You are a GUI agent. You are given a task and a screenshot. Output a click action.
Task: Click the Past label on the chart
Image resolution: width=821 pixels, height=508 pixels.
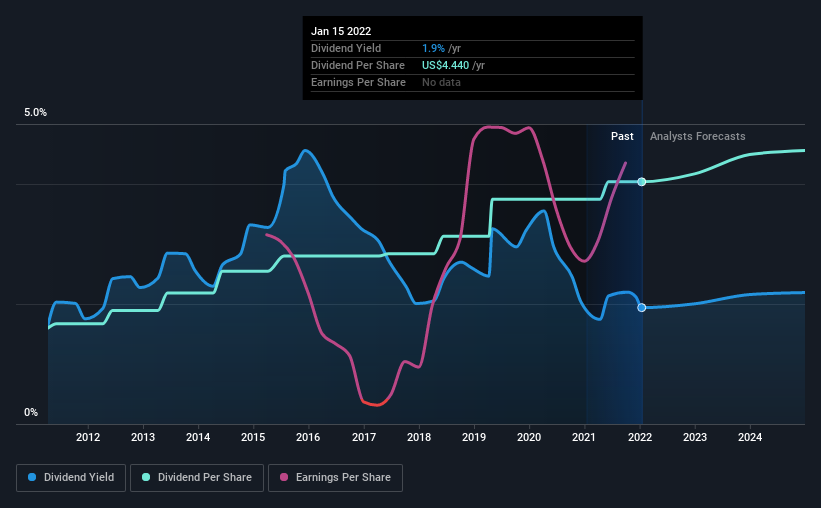[x=622, y=136]
